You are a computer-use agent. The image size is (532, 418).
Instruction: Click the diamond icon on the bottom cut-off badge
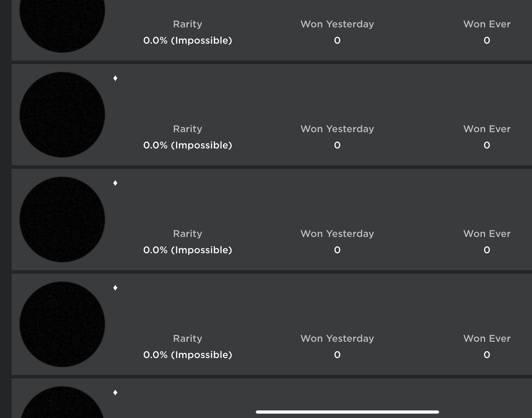(115, 392)
